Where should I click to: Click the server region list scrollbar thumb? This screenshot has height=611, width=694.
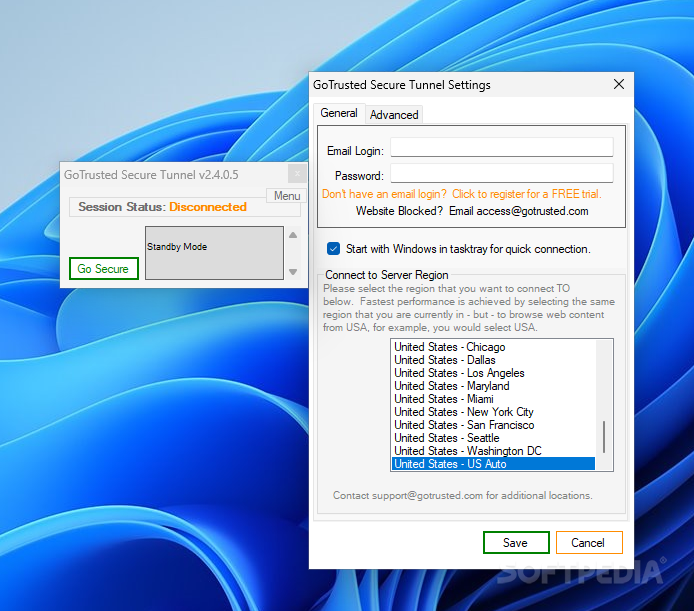(x=604, y=437)
